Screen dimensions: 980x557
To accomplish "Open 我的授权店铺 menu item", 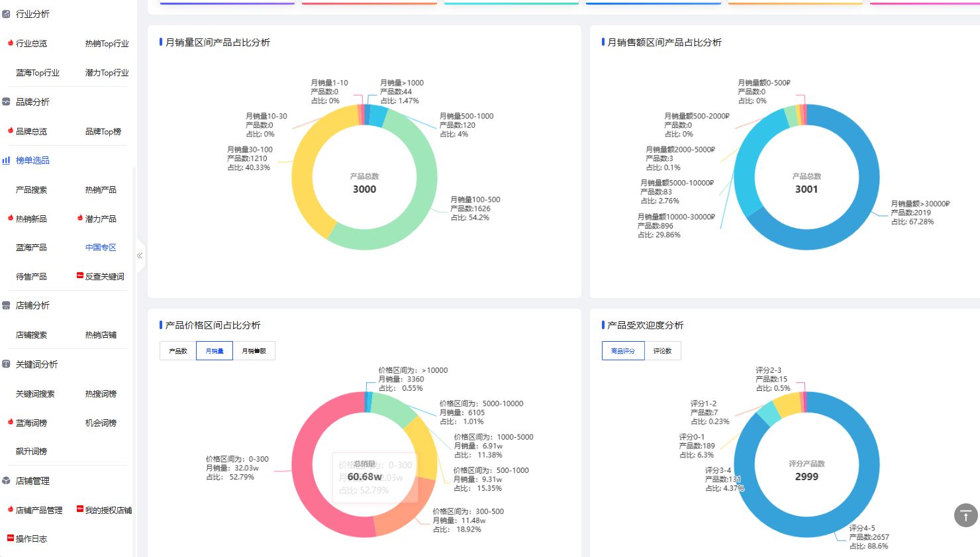I will 109,510.
